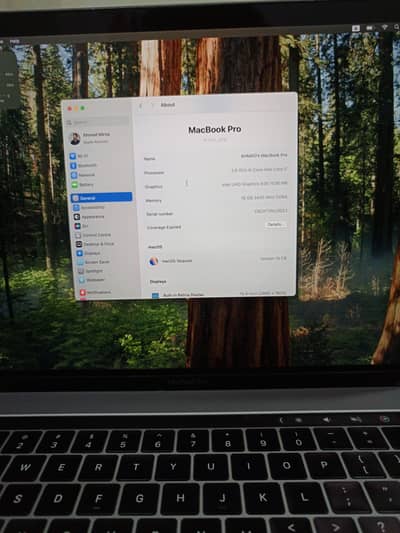This screenshot has height=533, width=400.
Task: Click the Details… button next to Coverage Expired
Action: point(275,224)
